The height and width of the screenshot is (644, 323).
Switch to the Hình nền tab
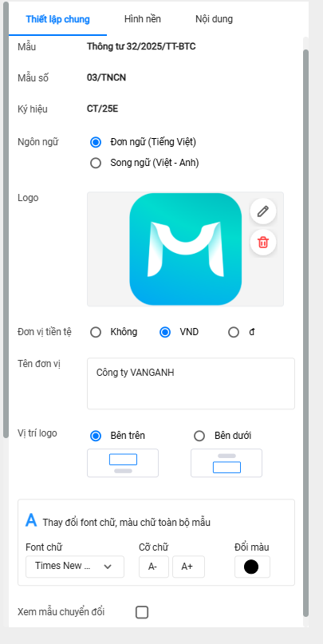point(143,19)
